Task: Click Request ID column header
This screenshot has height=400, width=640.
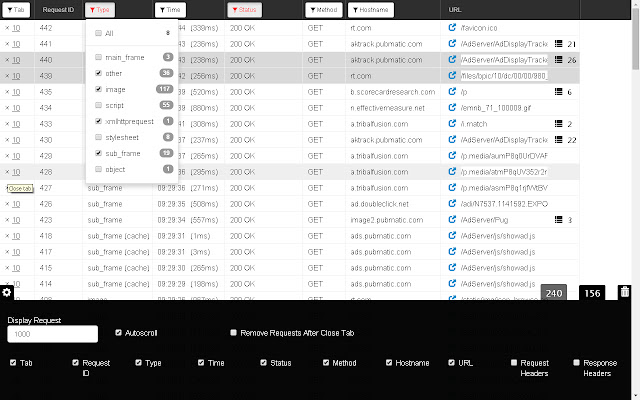Action: tap(58, 10)
